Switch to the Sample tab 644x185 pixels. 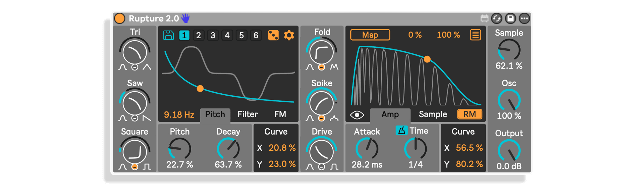[433, 114]
